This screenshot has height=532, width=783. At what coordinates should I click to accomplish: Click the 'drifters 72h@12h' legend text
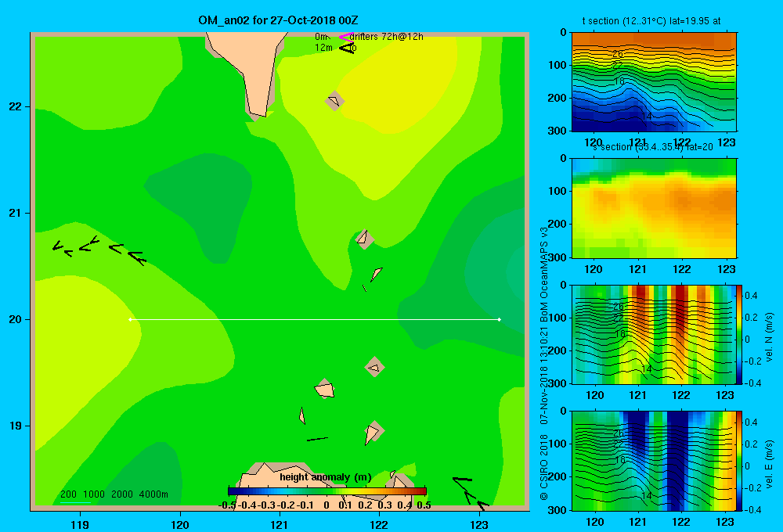click(x=387, y=37)
